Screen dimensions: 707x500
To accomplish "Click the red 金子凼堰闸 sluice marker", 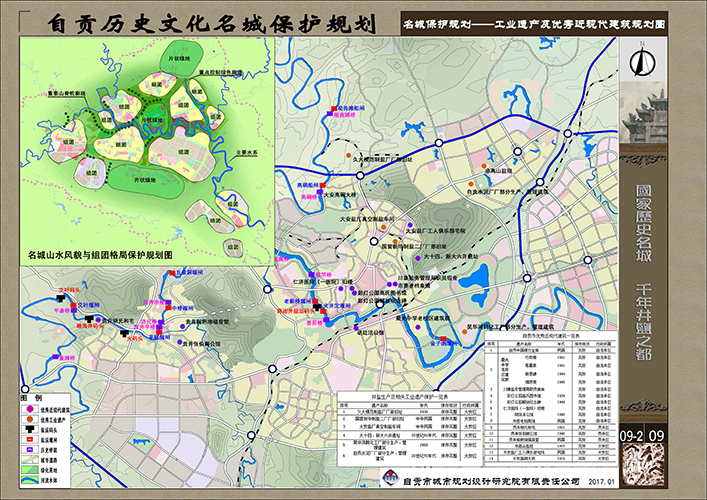I will click(444, 339).
